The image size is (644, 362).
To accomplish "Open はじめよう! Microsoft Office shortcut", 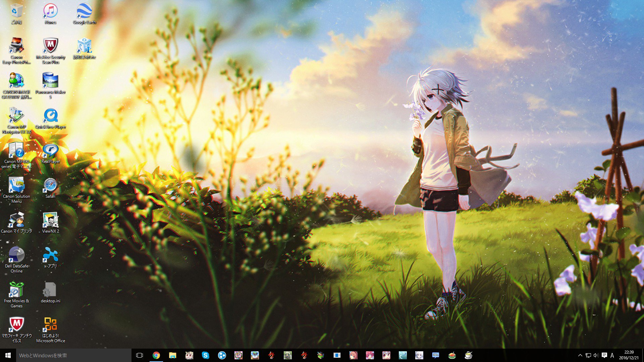I will 50,330.
